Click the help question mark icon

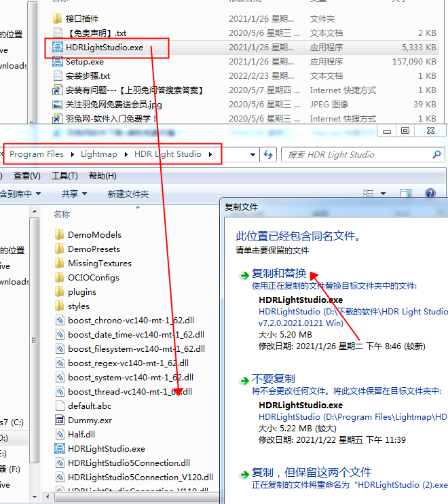click(x=430, y=194)
